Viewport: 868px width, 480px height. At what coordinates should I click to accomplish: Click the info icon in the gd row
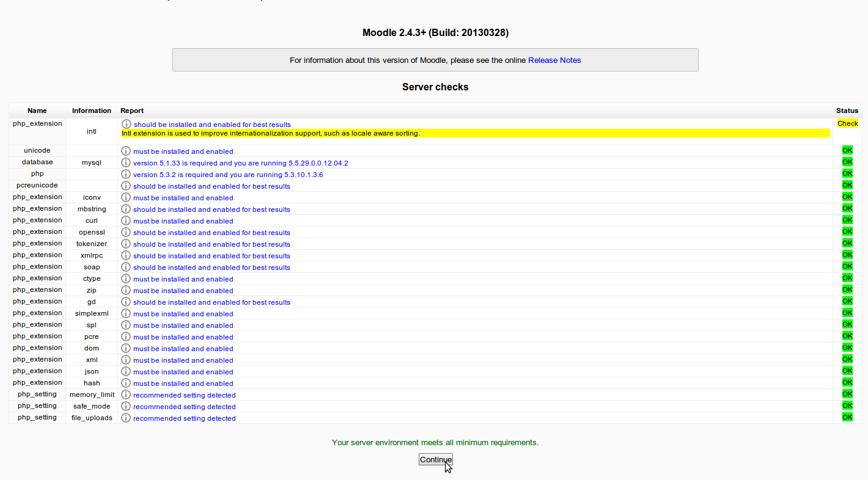point(126,302)
